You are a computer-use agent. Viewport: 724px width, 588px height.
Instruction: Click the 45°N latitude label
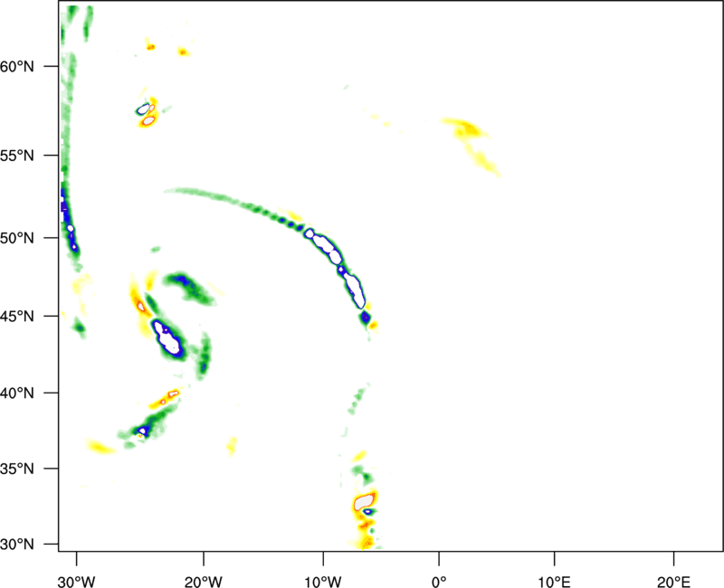tap(17, 316)
